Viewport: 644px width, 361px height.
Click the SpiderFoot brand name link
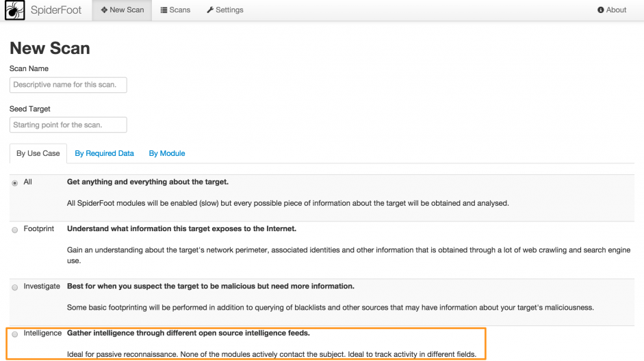(56, 10)
